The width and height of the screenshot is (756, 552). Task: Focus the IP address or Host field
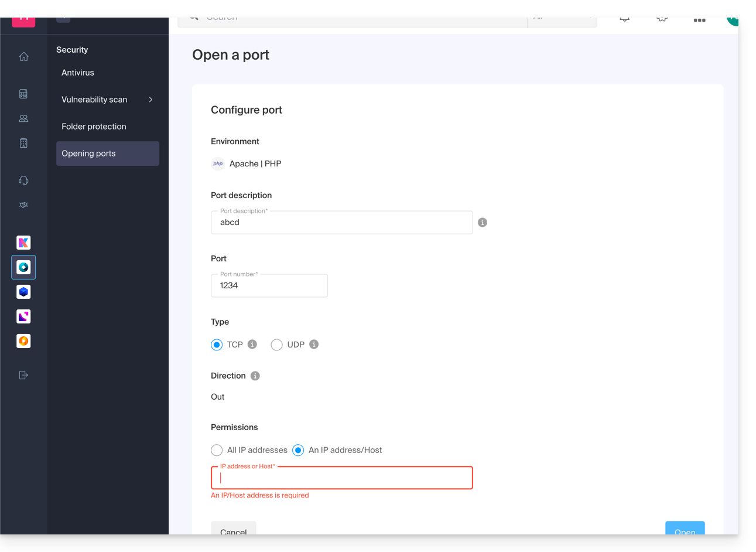(342, 478)
